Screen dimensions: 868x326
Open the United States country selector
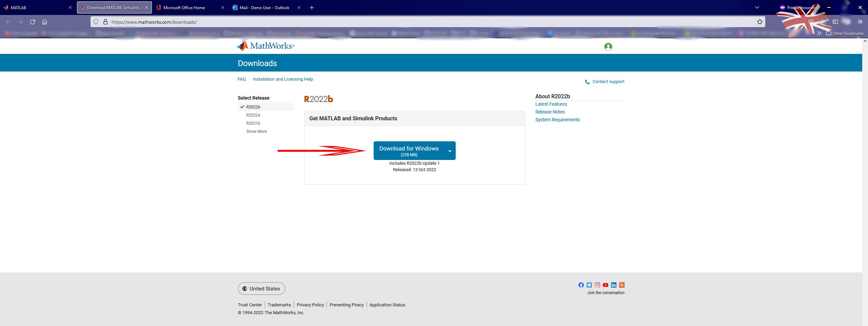[x=261, y=289]
